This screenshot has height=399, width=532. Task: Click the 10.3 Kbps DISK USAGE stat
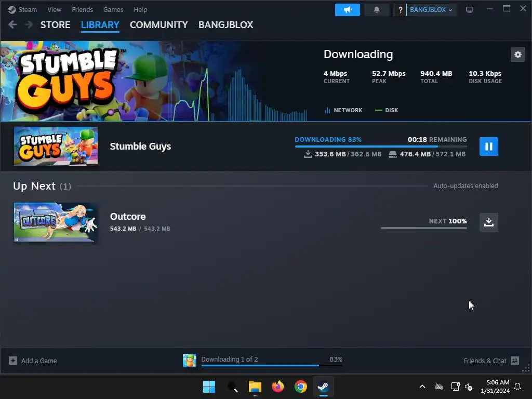click(485, 77)
